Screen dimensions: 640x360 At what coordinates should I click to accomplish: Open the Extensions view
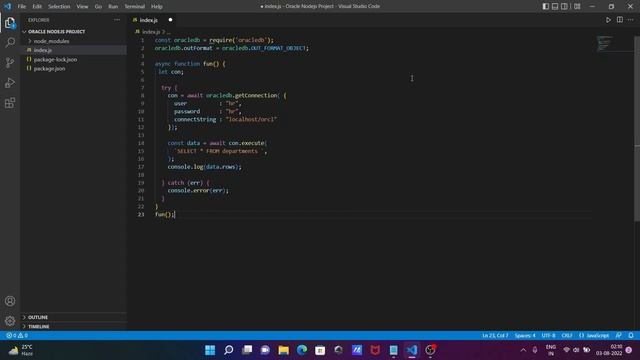pos(10,102)
